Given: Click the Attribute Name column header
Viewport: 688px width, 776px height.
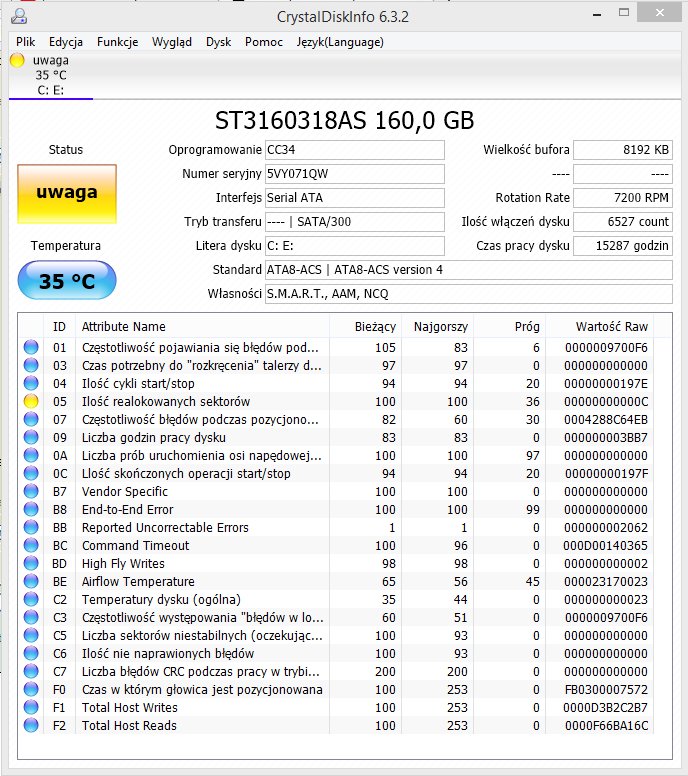Looking at the screenshot, I should (x=202, y=327).
